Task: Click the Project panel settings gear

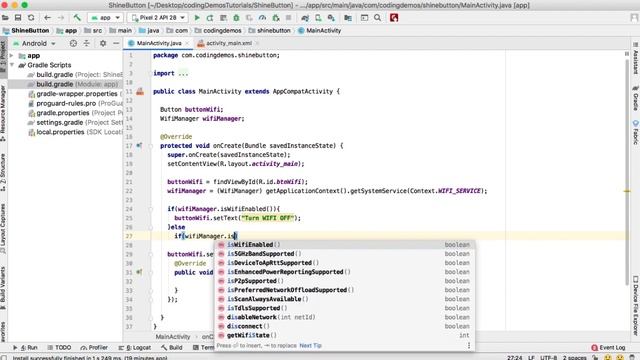Action: tap(103, 43)
